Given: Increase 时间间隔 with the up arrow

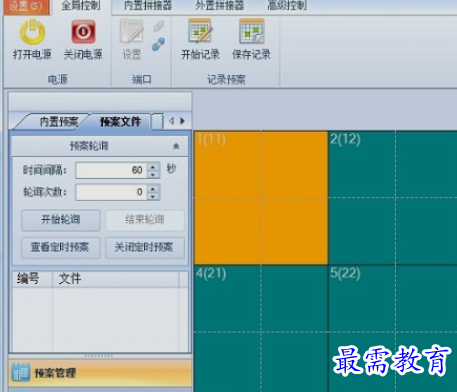Looking at the screenshot, I should (x=153, y=167).
